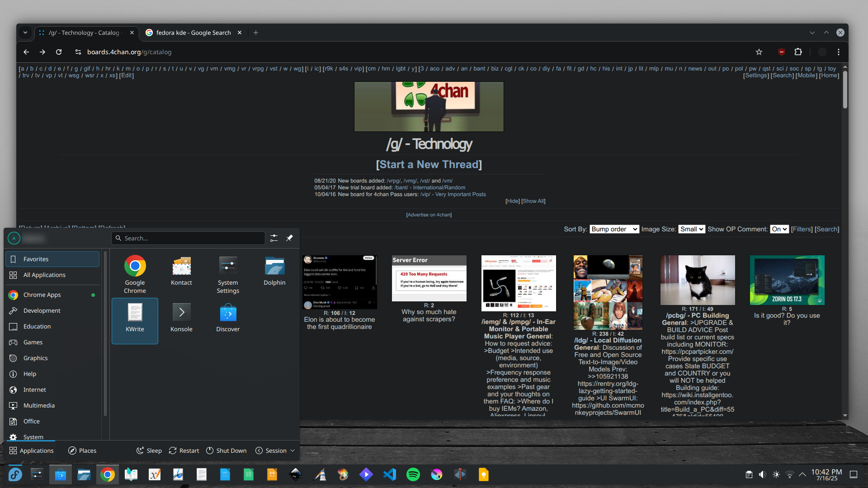
Task: Open the [Filters] link
Action: click(x=802, y=230)
